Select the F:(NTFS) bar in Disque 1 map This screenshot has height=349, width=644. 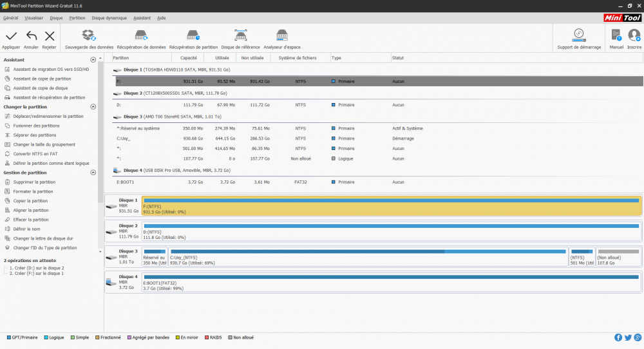click(x=392, y=205)
